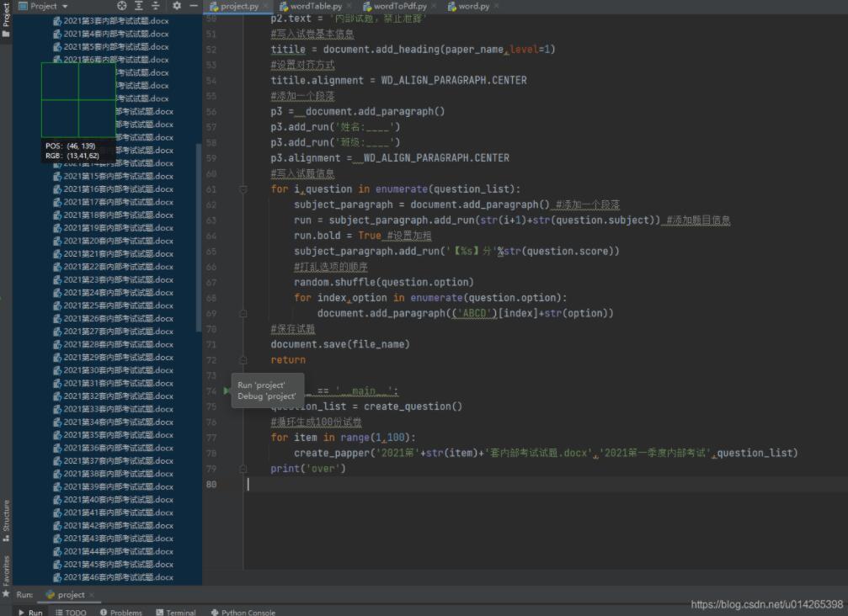Click the Expand All icon in Project toolbar
Screen dimensions: 848x616
point(139,6)
